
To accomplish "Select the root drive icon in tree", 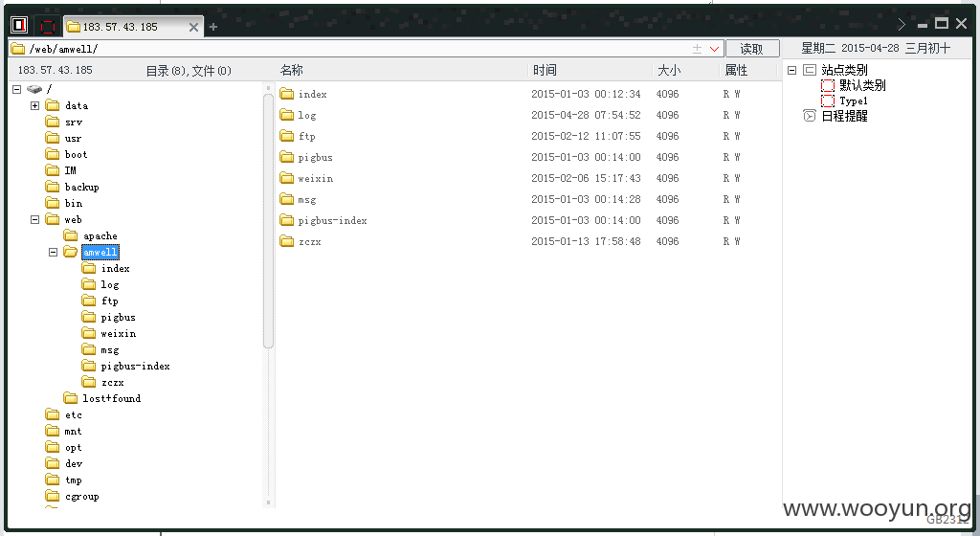I will pyautogui.click(x=34, y=89).
